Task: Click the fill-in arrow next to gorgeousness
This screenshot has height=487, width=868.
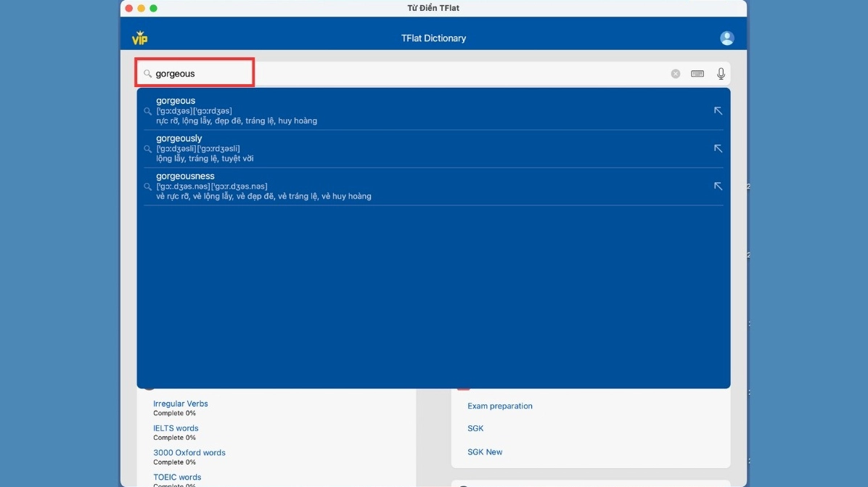Action: 717,186
